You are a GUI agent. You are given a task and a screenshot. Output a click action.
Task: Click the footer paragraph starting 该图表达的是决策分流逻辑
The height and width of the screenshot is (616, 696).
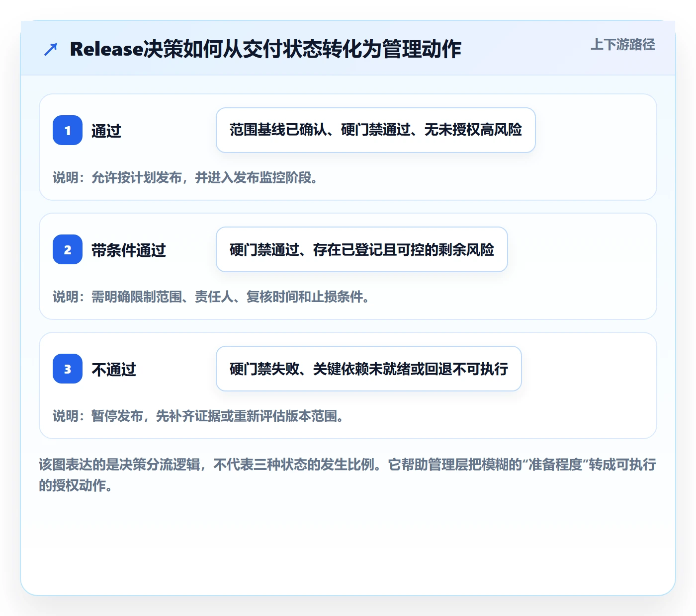(348, 475)
